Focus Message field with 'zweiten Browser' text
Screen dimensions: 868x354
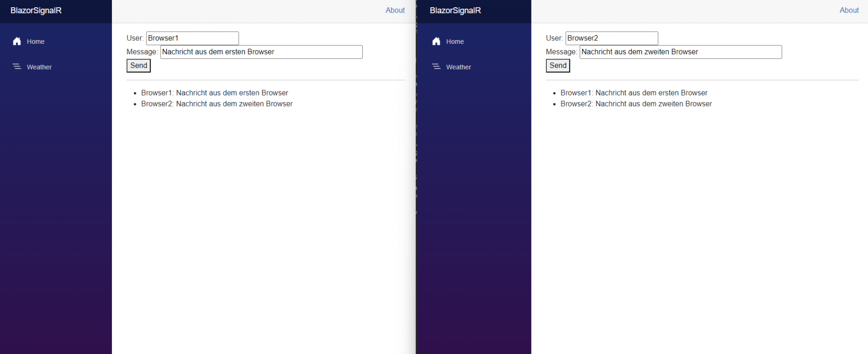tap(681, 52)
